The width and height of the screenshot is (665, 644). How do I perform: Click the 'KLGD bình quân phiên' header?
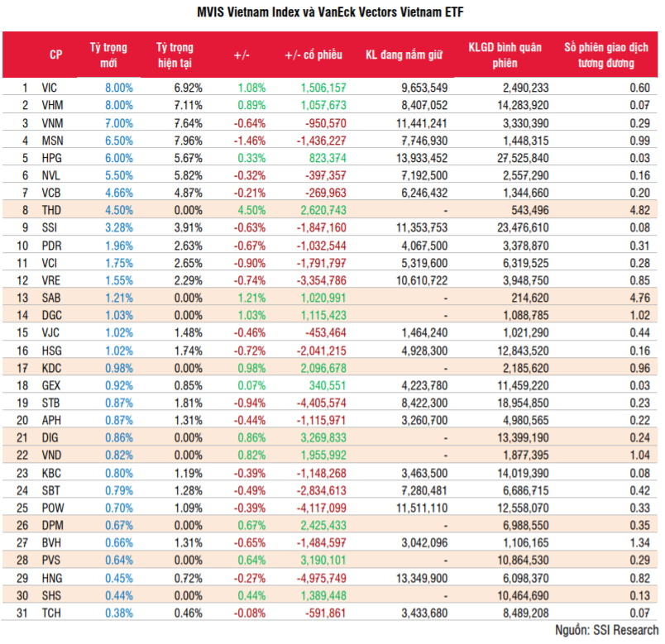coord(505,55)
